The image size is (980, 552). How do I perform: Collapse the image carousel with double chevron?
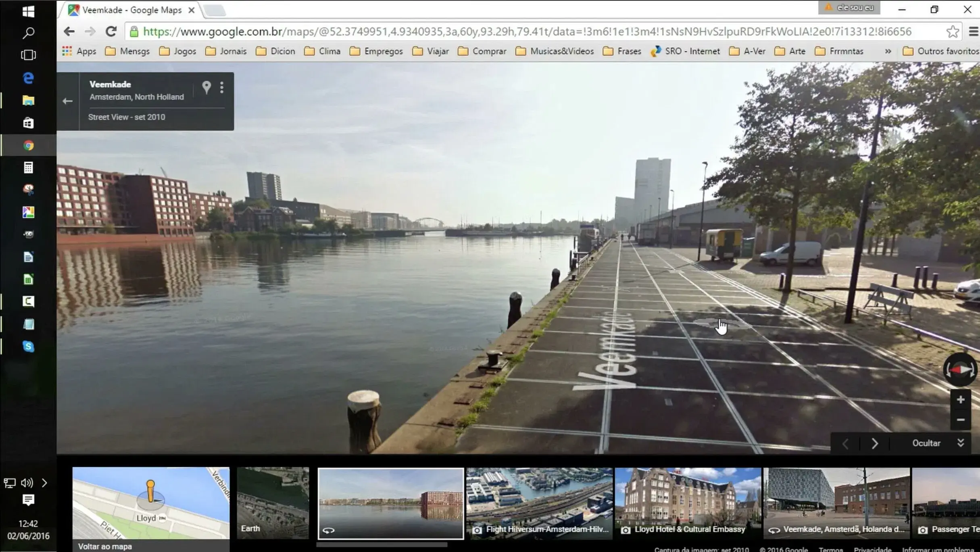pyautogui.click(x=961, y=443)
